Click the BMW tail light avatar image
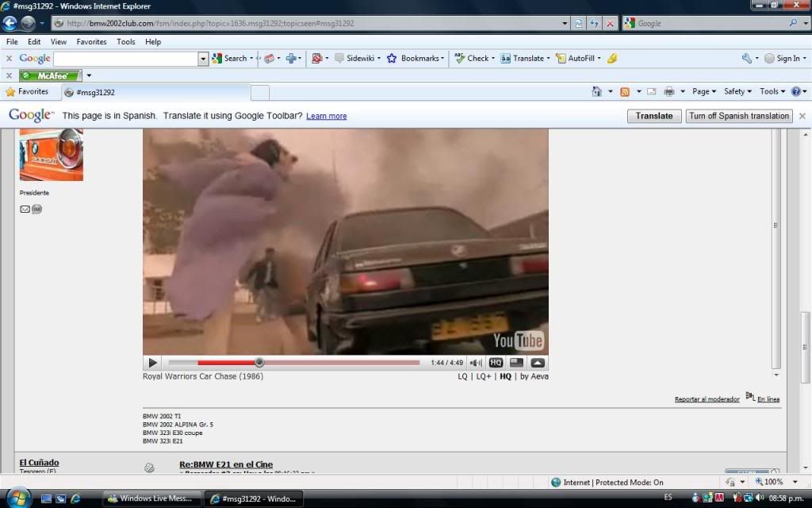This screenshot has width=812, height=508. [x=52, y=155]
